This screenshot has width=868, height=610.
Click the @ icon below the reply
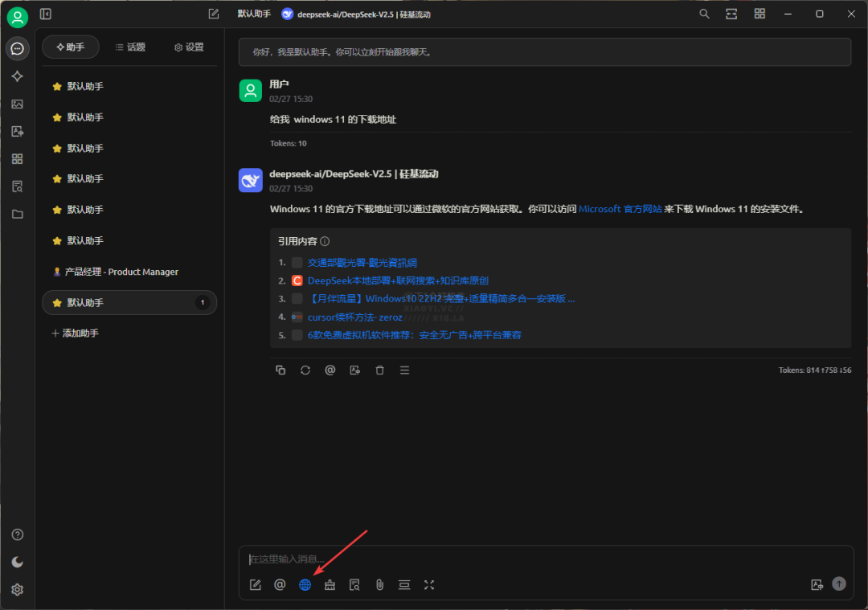330,371
